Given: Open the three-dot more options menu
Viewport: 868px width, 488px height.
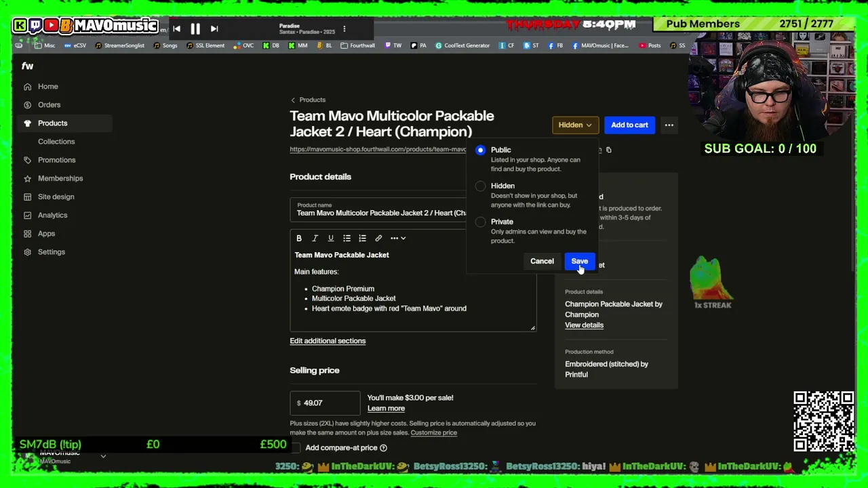Looking at the screenshot, I should tap(669, 125).
